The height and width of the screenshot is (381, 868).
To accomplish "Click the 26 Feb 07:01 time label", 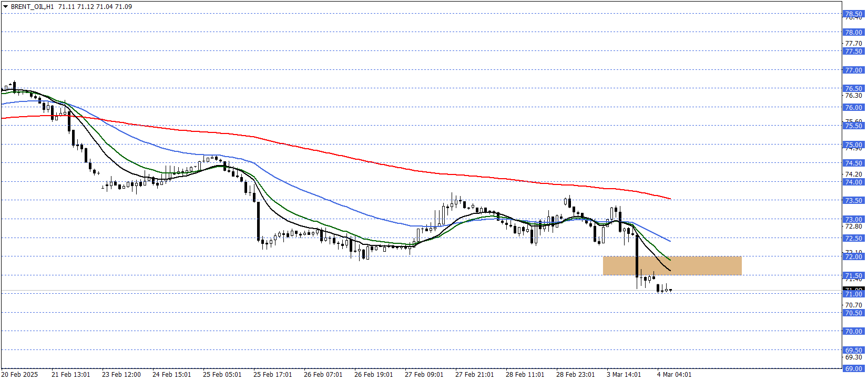I will point(323,375).
